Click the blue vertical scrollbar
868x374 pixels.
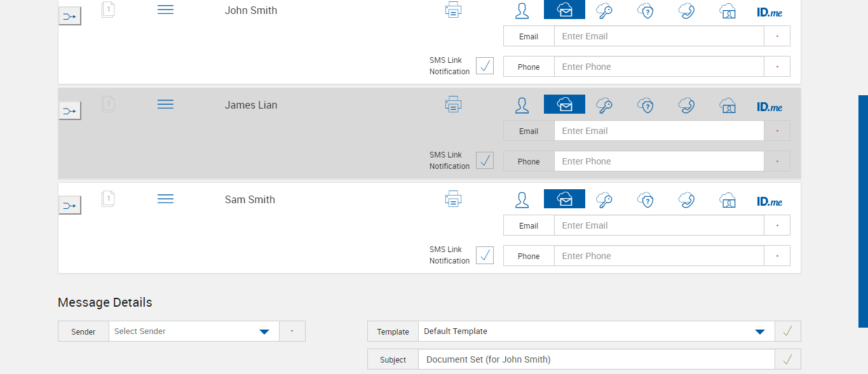click(863, 211)
